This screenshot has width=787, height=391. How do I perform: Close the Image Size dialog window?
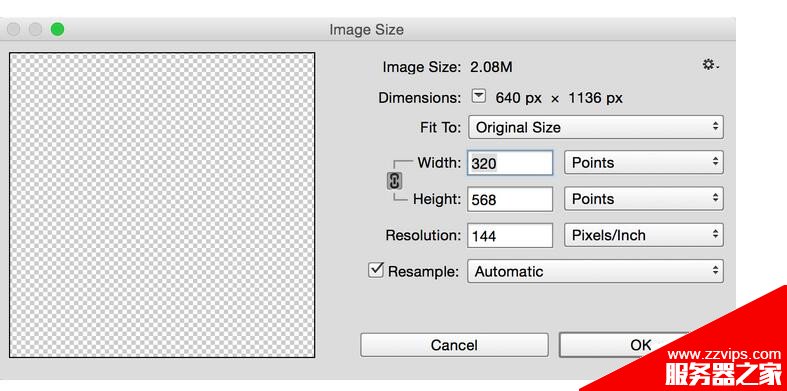click(x=14, y=30)
